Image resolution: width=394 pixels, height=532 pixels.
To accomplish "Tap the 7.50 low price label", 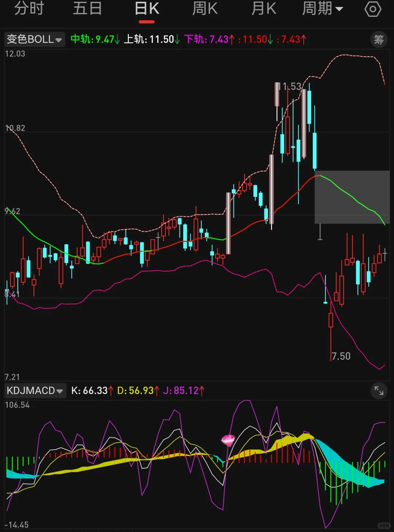I will 341,356.
